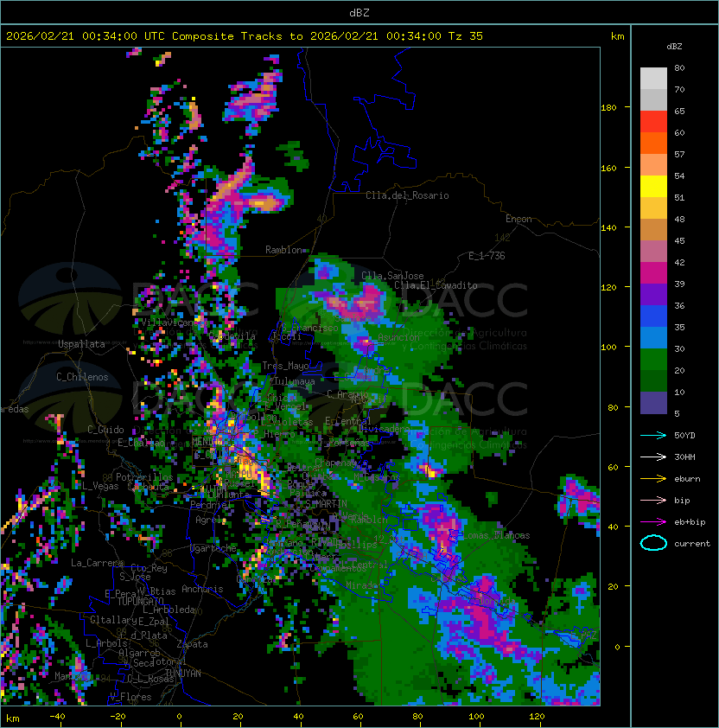Viewport: 719px width, 728px height.
Task: Pick the bright yellow 51-54 dBZ swatch
Action: [x=653, y=187]
